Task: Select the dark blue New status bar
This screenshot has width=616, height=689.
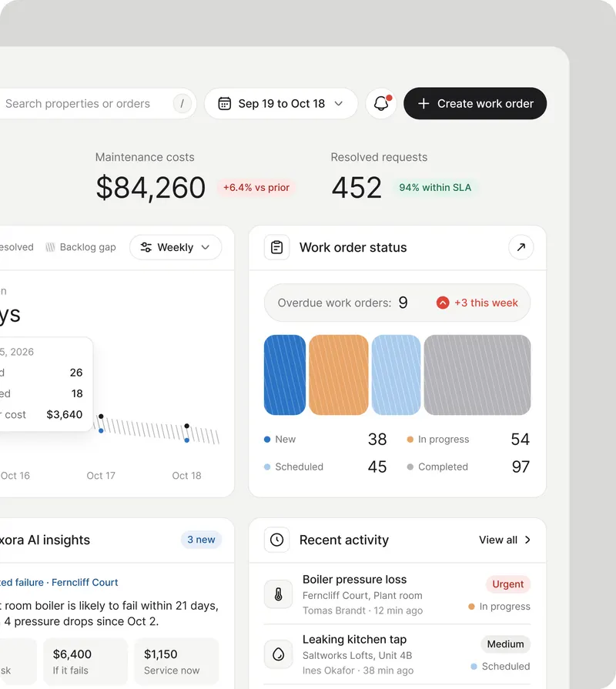Action: tap(285, 375)
